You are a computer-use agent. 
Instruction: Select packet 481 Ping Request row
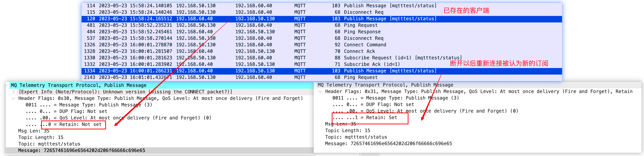pyautogui.click(x=322, y=25)
